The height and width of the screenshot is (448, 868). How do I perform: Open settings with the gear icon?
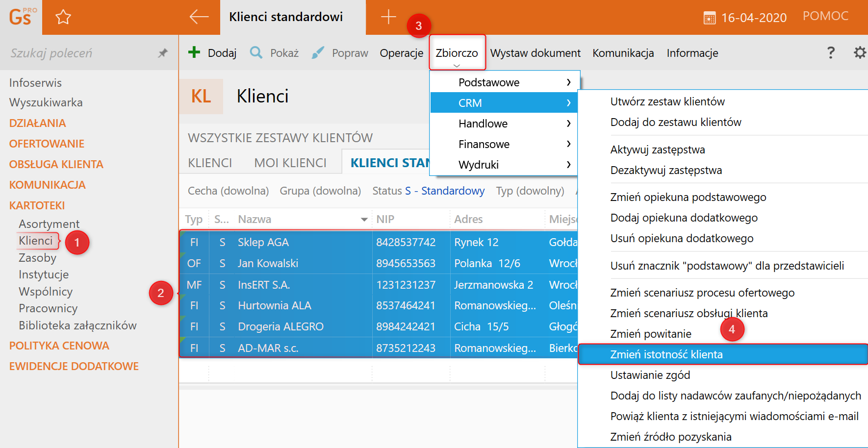(x=860, y=52)
